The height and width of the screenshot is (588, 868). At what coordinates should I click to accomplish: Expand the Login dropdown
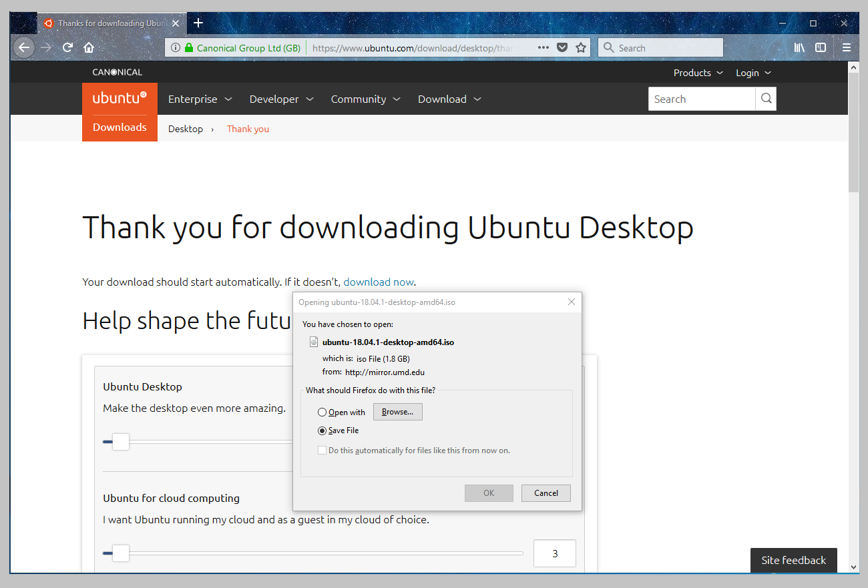click(753, 73)
